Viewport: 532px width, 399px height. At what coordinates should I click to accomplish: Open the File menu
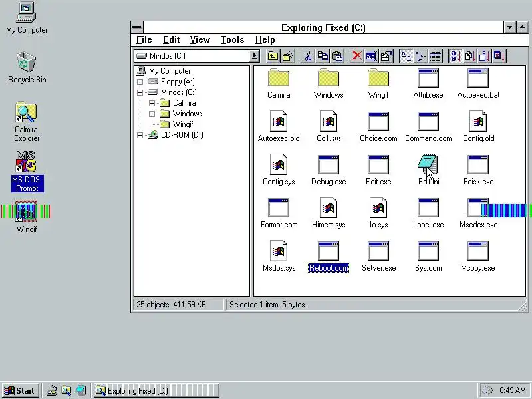(x=144, y=40)
